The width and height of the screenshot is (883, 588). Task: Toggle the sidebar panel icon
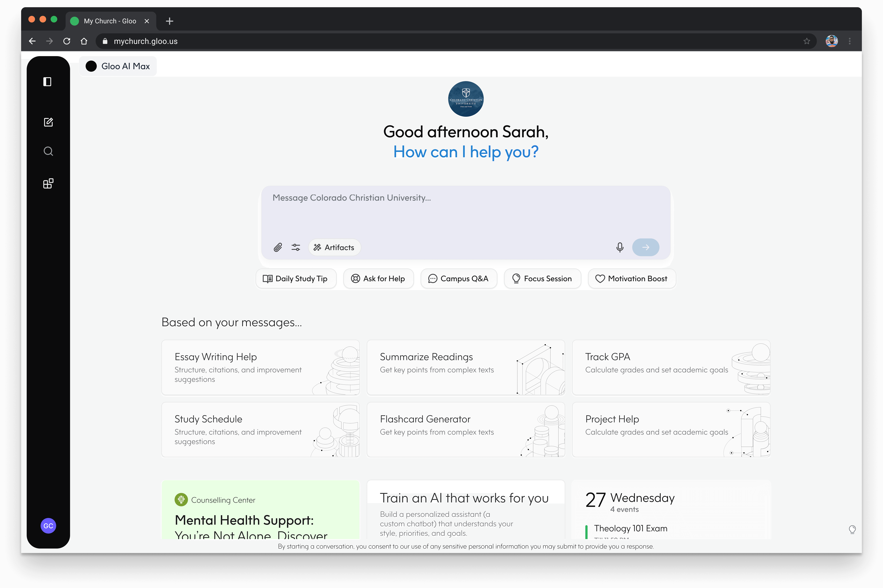coord(47,82)
